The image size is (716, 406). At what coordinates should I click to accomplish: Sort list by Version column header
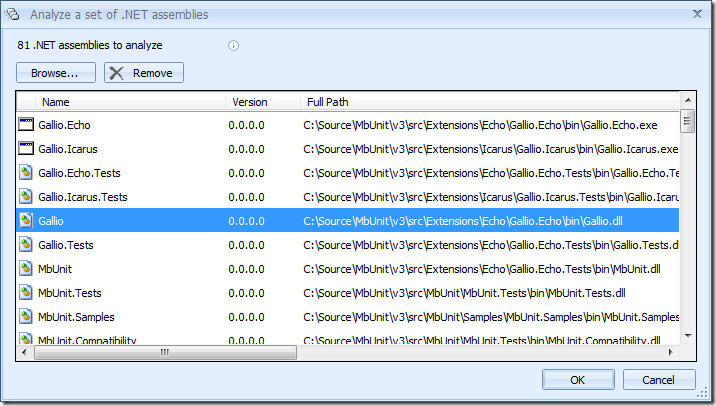tap(263, 102)
